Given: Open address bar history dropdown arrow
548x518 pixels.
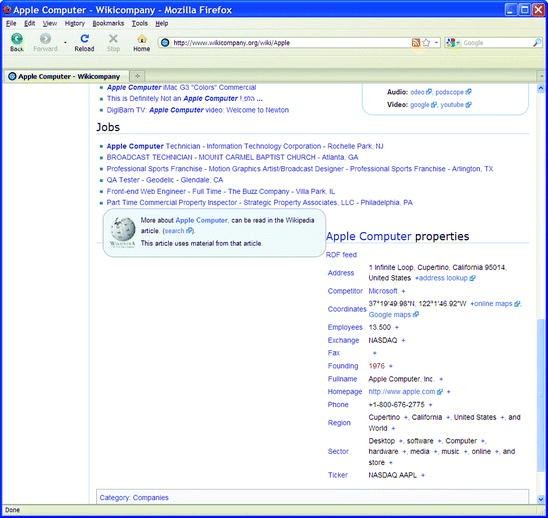Looking at the screenshot, I should (x=436, y=43).
